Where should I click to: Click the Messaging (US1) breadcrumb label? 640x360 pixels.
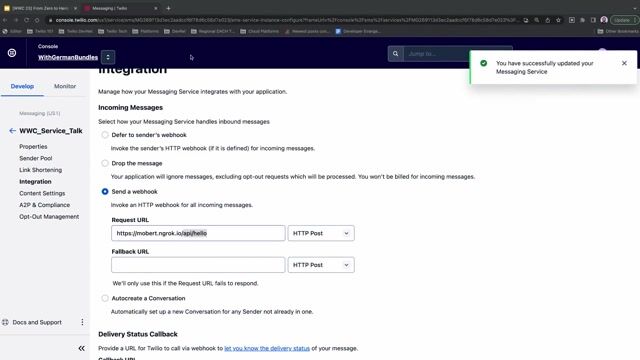[x=40, y=113]
